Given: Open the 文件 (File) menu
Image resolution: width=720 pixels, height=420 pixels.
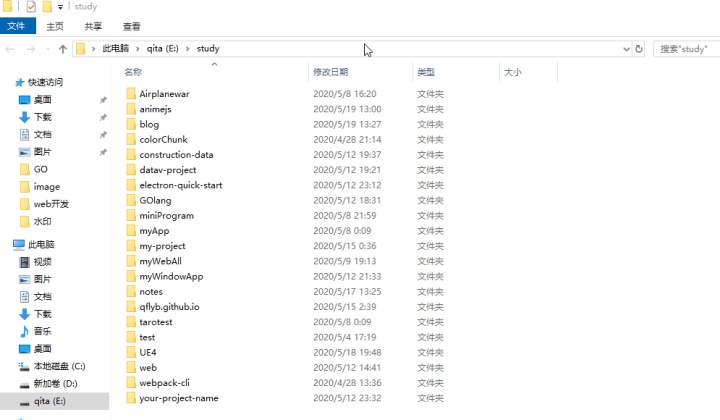Looking at the screenshot, I should coord(17,27).
